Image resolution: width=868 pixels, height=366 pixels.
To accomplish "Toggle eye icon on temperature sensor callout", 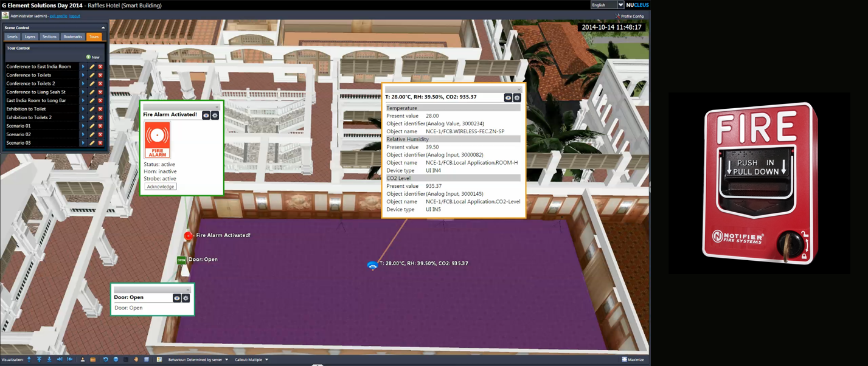I will pyautogui.click(x=509, y=97).
